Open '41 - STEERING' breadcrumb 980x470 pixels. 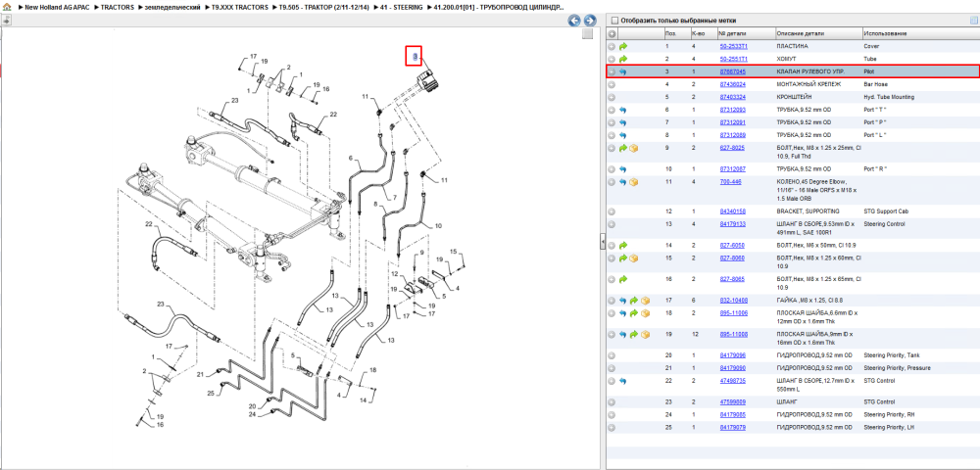click(401, 8)
